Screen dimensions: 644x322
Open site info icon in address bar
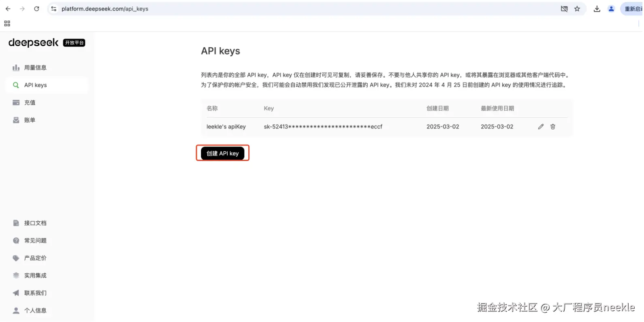click(53, 9)
